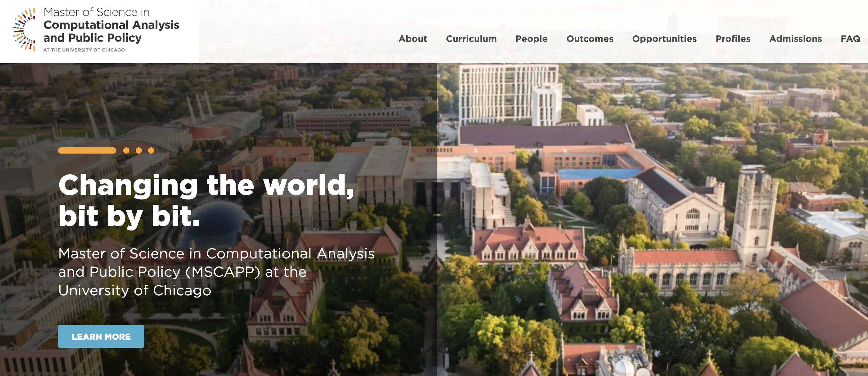Click the 'Changing the world, bit by bit.' headline
The width and height of the screenshot is (868, 376).
point(206,200)
